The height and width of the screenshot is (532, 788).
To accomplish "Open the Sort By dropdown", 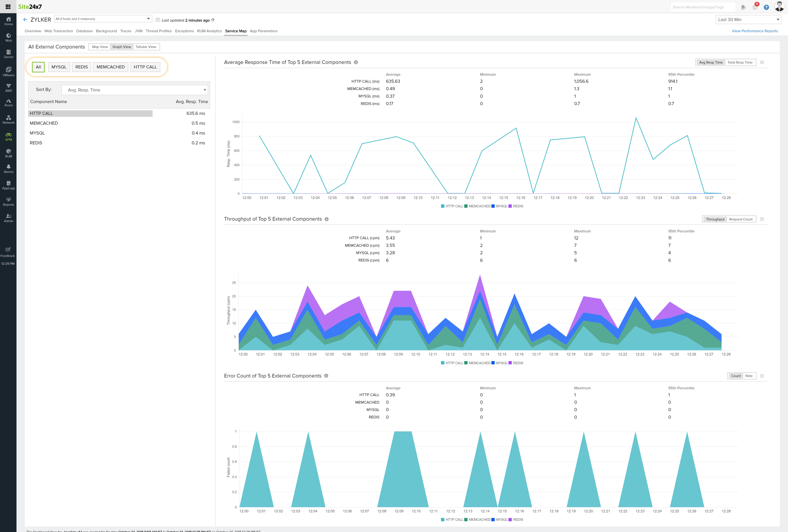I will (x=134, y=90).
